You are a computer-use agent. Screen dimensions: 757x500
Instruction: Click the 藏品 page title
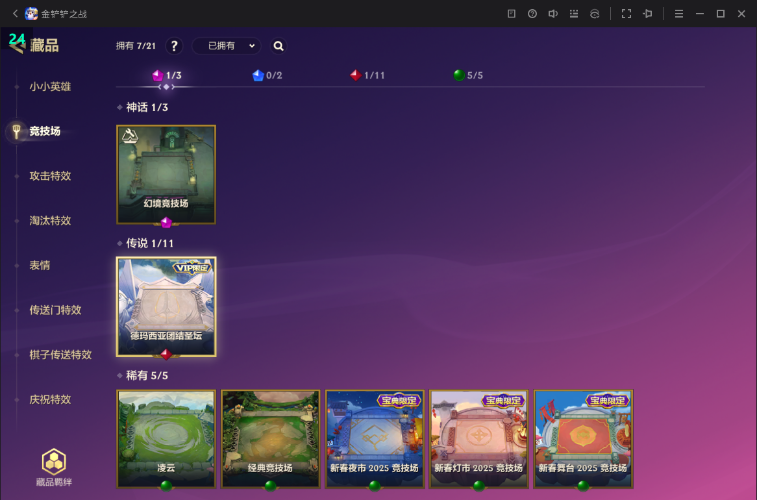click(44, 45)
